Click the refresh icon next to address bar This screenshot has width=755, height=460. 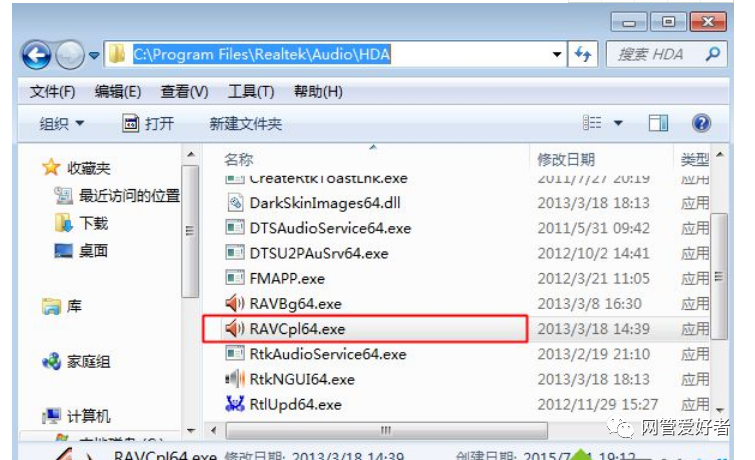point(583,54)
